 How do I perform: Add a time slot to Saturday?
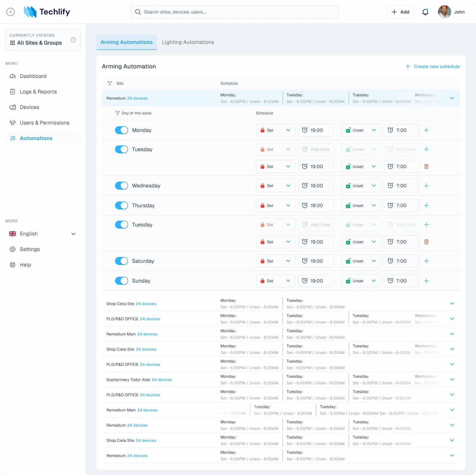[426, 261]
